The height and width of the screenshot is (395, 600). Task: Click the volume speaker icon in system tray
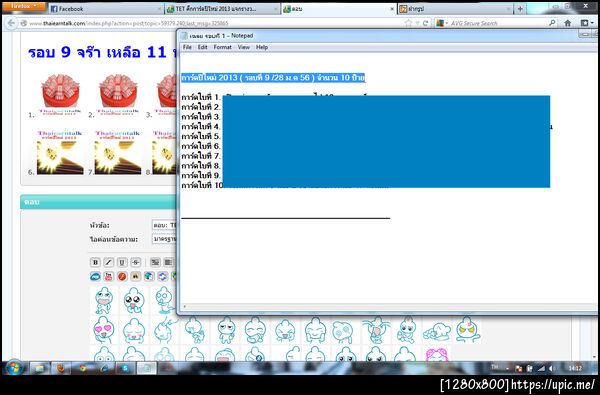pyautogui.click(x=551, y=368)
